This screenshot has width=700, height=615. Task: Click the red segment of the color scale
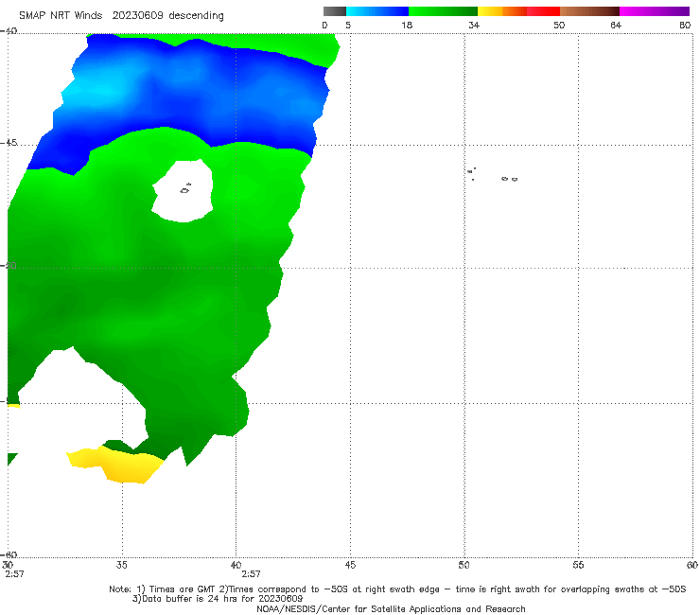click(x=543, y=11)
